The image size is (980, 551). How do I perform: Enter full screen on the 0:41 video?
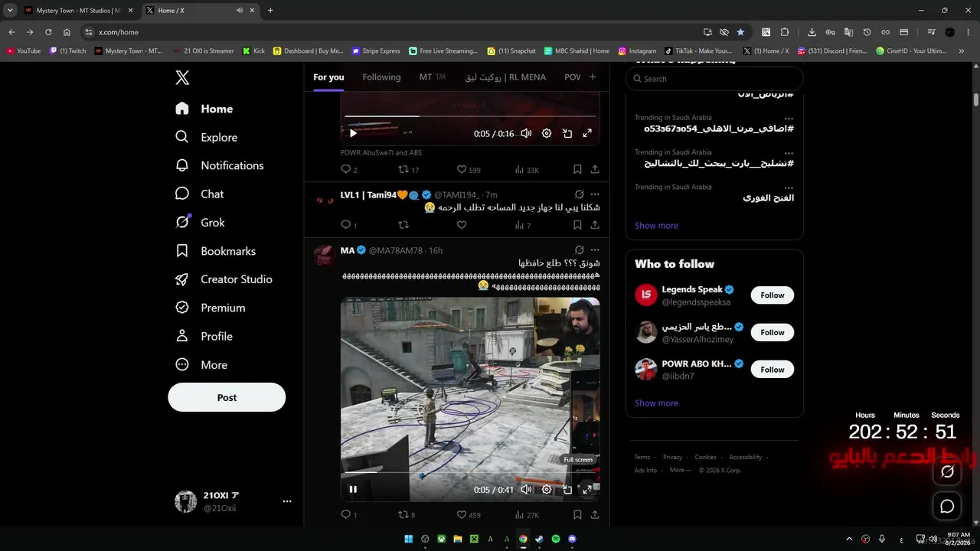coord(587,490)
